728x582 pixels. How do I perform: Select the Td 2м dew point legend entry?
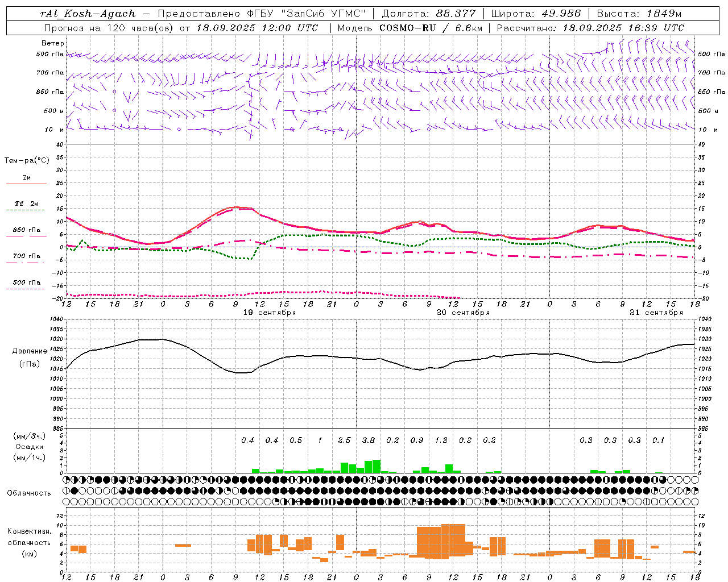pos(27,203)
